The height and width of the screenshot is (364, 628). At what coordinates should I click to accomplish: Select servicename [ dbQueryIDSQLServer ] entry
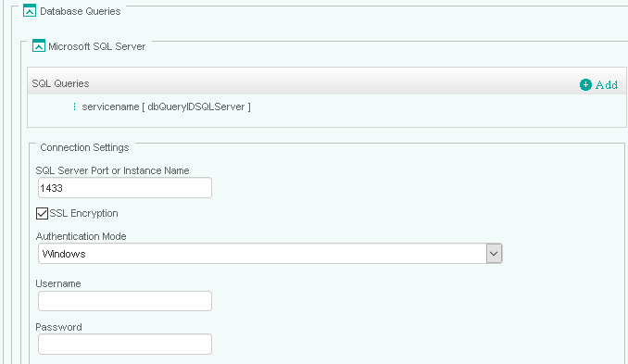click(166, 107)
